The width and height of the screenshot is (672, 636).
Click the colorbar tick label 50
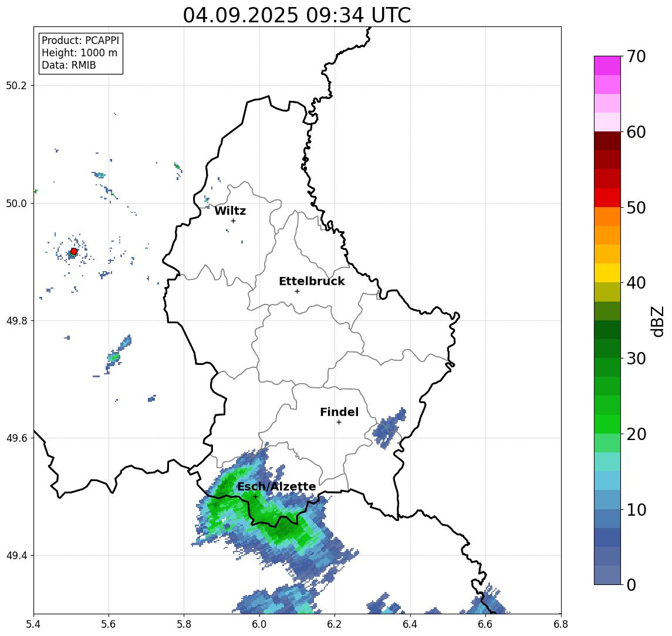pos(636,208)
